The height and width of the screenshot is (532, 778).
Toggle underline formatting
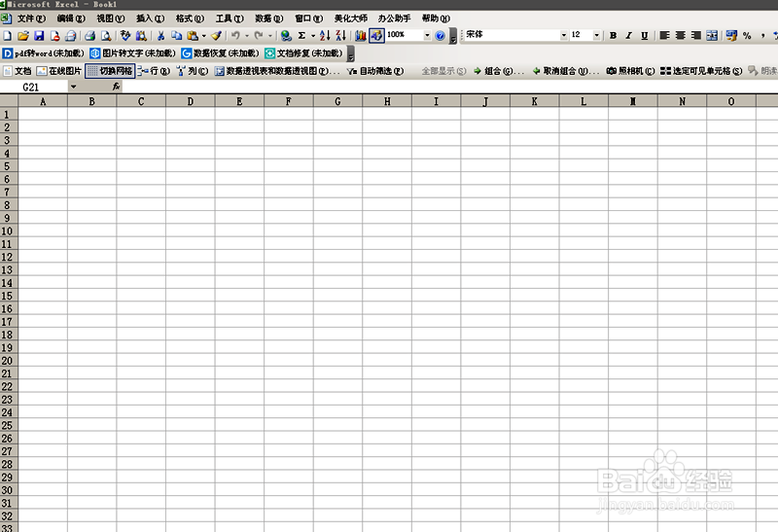pos(645,36)
